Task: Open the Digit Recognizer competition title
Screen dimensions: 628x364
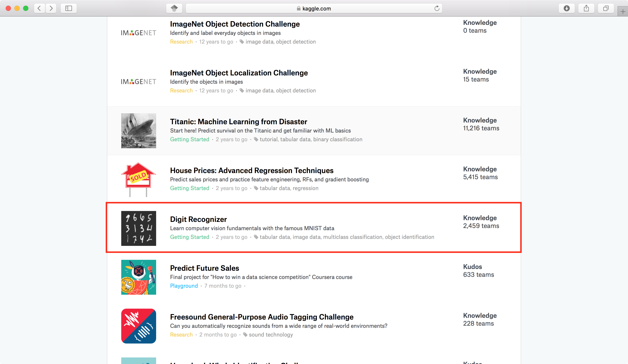Action: (198, 219)
